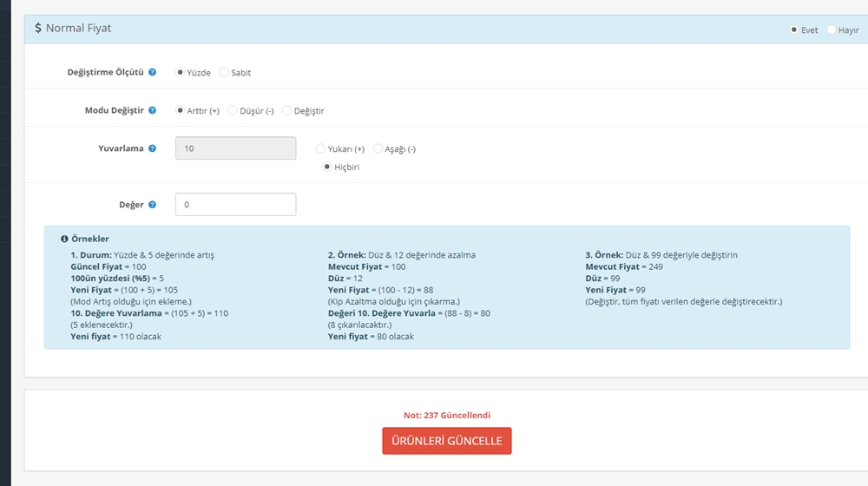Select Hiçbiri rounding option
Screen dimensions: 868x486
pyautogui.click(x=327, y=166)
